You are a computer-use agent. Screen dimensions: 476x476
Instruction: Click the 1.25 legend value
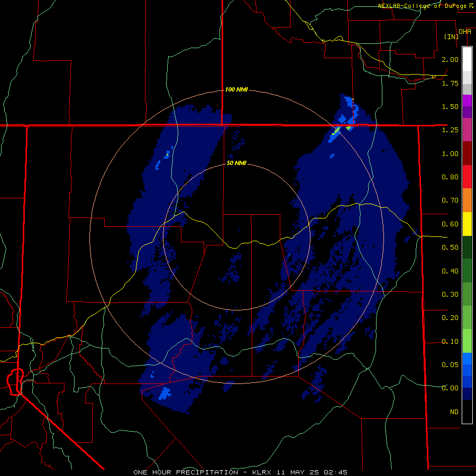(x=450, y=130)
